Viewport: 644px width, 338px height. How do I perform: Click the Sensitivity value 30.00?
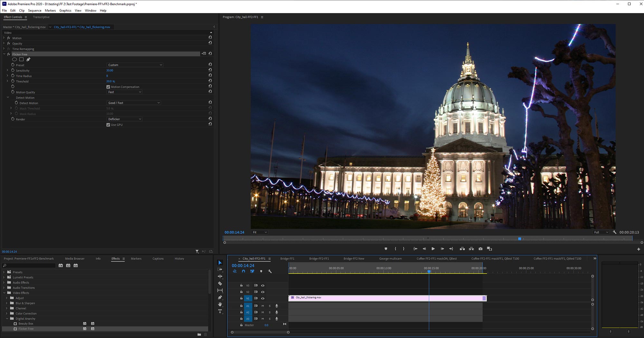110,70
